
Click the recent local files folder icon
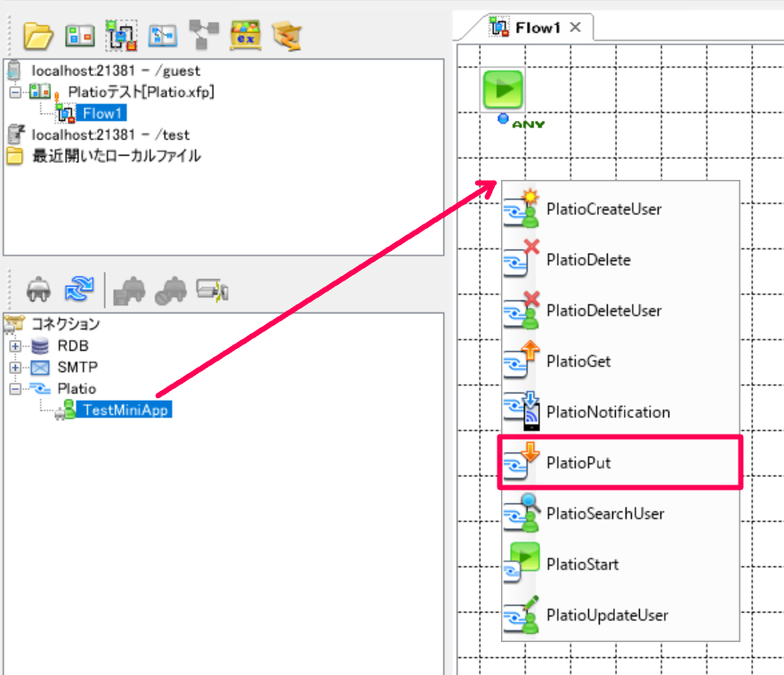coord(14,156)
